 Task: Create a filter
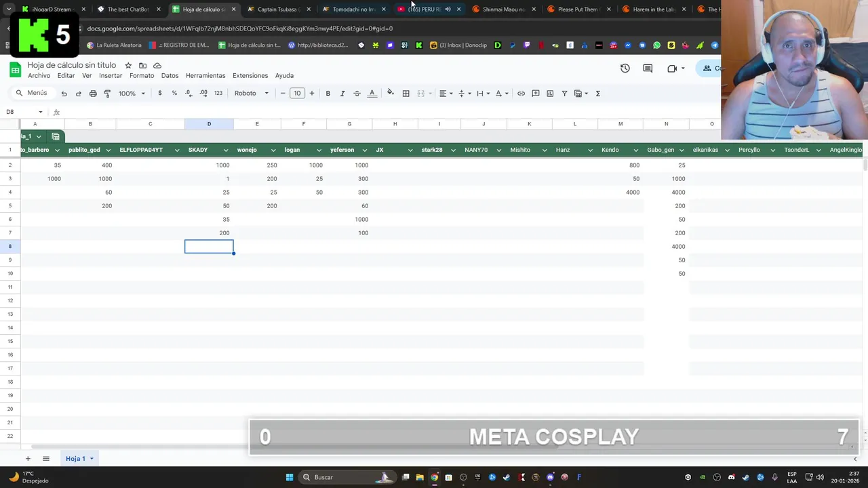point(564,94)
